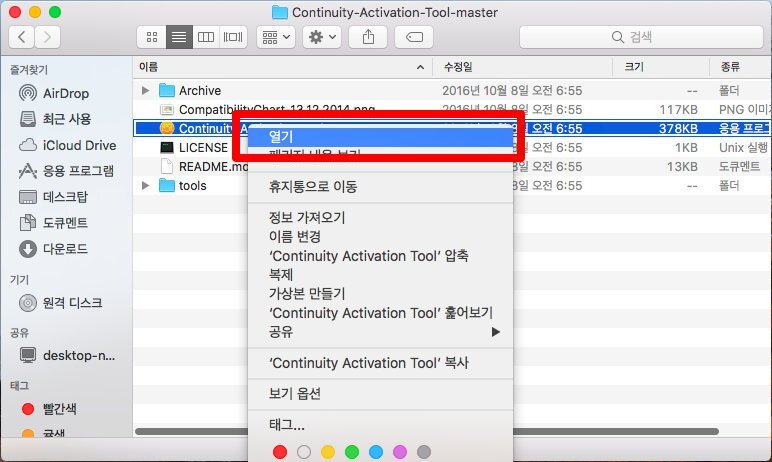Switch to icon view

[x=152, y=37]
